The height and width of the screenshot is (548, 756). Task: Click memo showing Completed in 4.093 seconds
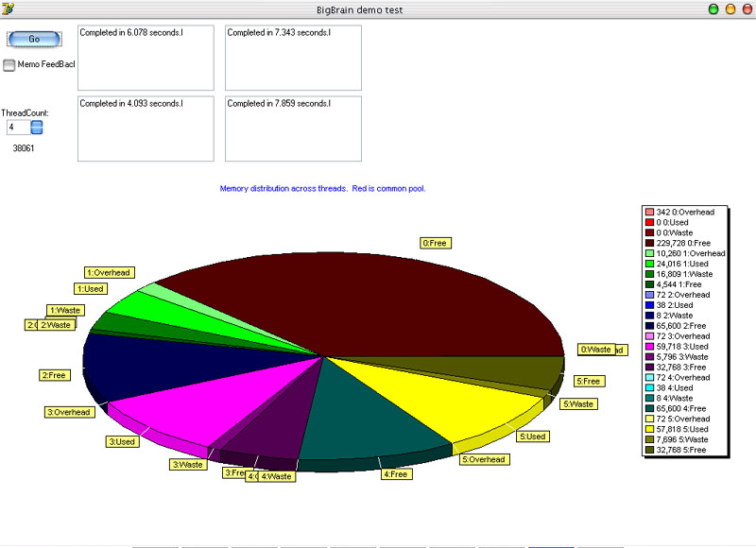click(146, 128)
